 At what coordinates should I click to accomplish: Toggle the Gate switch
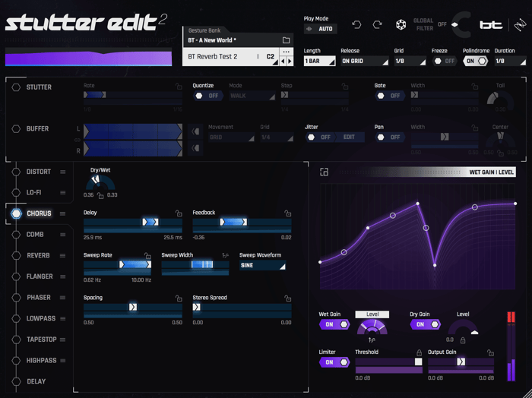[x=389, y=96]
